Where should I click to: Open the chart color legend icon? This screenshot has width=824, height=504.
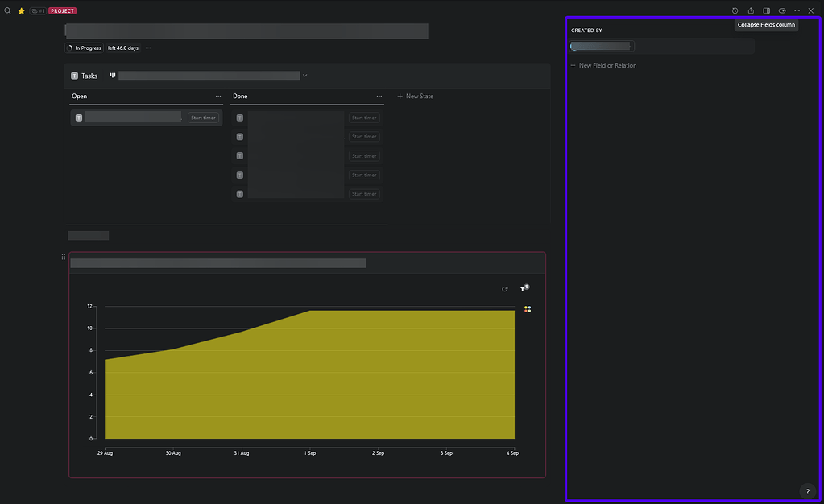[528, 309]
